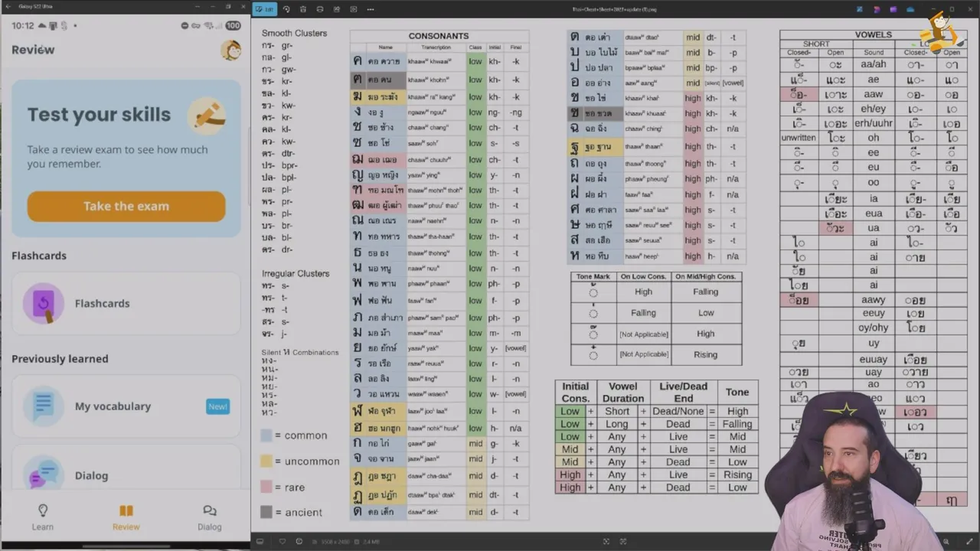Click the Vowel Duration header

(x=622, y=392)
